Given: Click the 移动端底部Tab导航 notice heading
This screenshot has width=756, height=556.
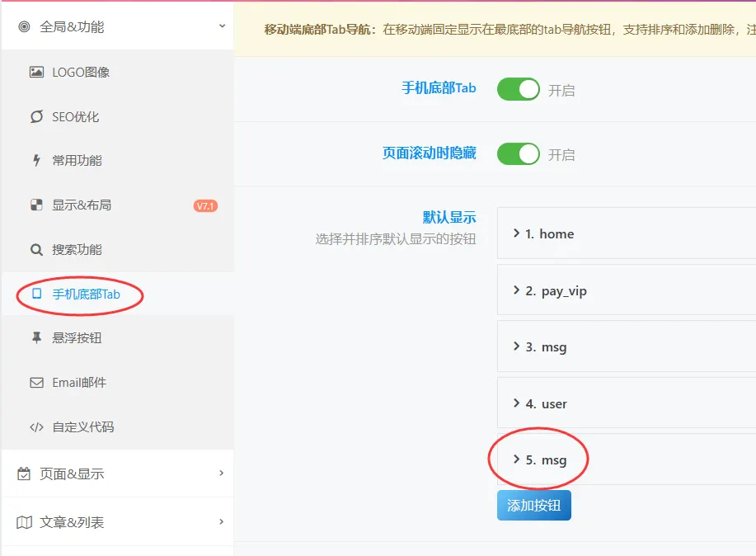Looking at the screenshot, I should pyautogui.click(x=320, y=30).
